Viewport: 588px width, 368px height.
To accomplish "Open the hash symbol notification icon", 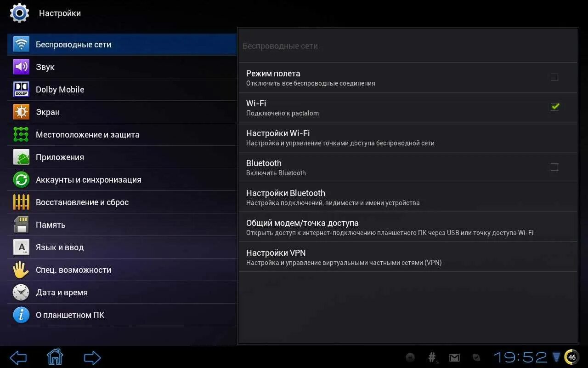I will [x=433, y=357].
